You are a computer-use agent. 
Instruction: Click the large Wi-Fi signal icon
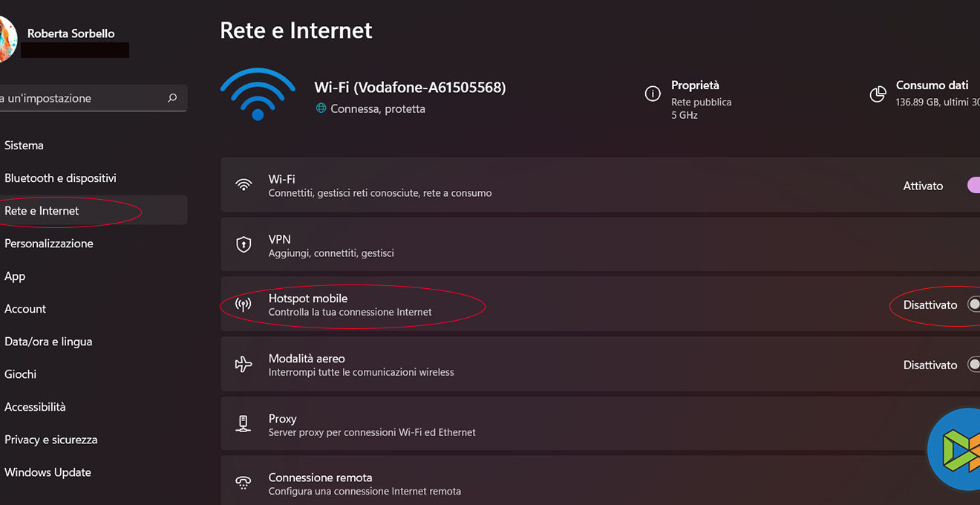[x=258, y=94]
